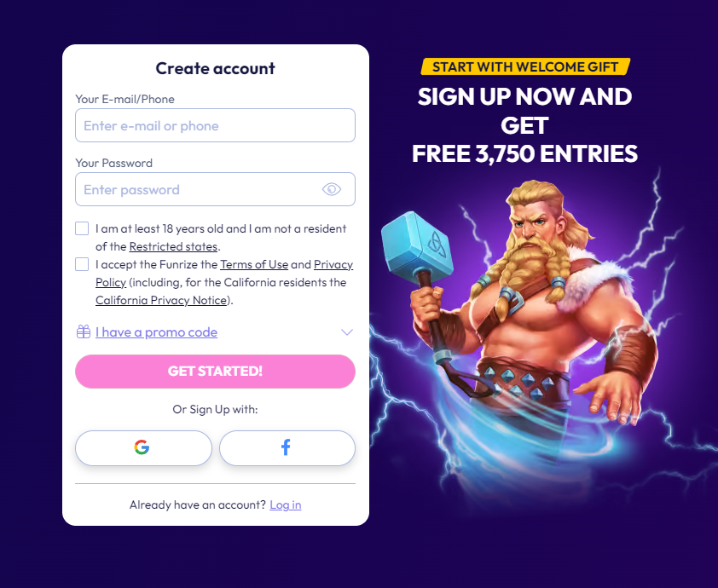Screen dimensions: 718x588
Task: Expand the promo code chevron
Action: 347,332
